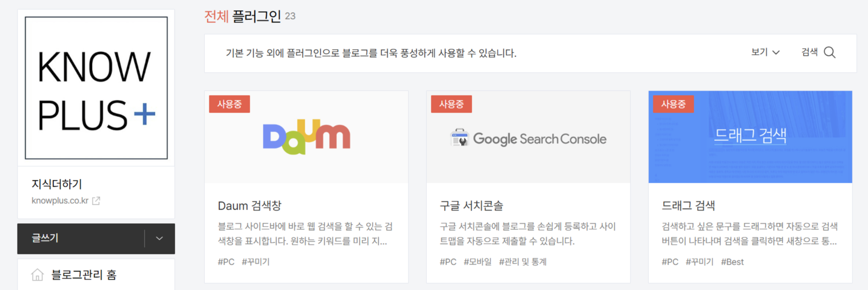Select the 구글 서치콘솔 plugin title
Screen dimensions: 868x290
click(x=471, y=206)
